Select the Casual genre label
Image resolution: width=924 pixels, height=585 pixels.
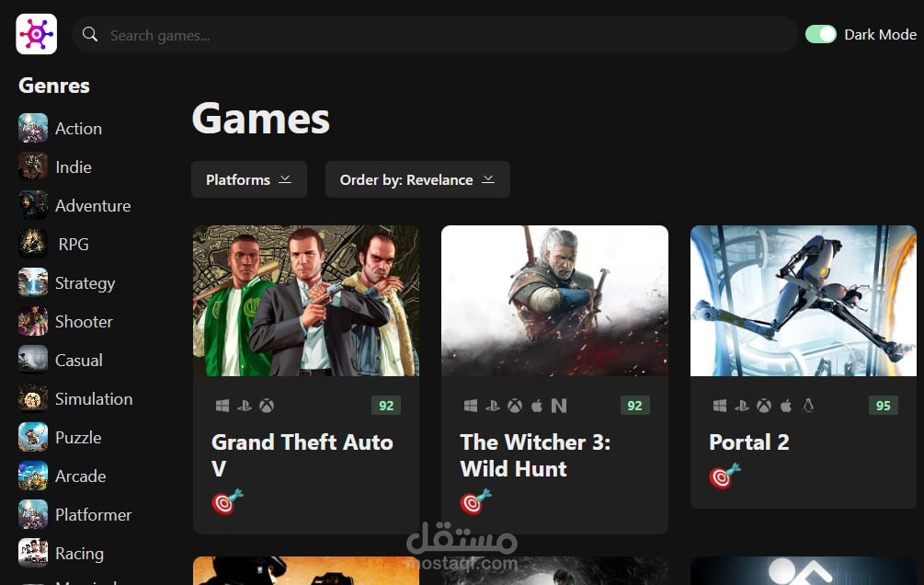(x=79, y=361)
